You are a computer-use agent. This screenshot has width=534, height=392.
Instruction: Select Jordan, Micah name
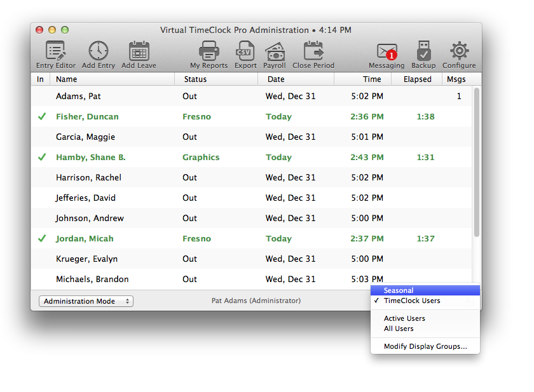(x=85, y=239)
